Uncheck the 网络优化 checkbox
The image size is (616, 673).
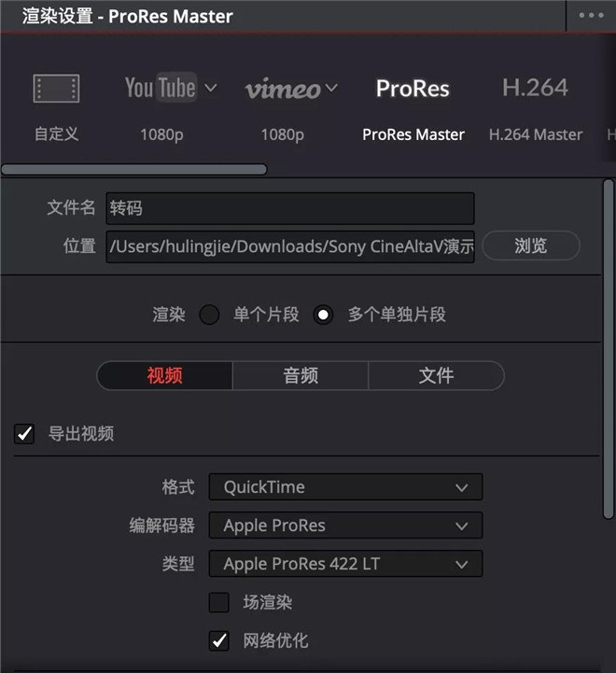219,641
